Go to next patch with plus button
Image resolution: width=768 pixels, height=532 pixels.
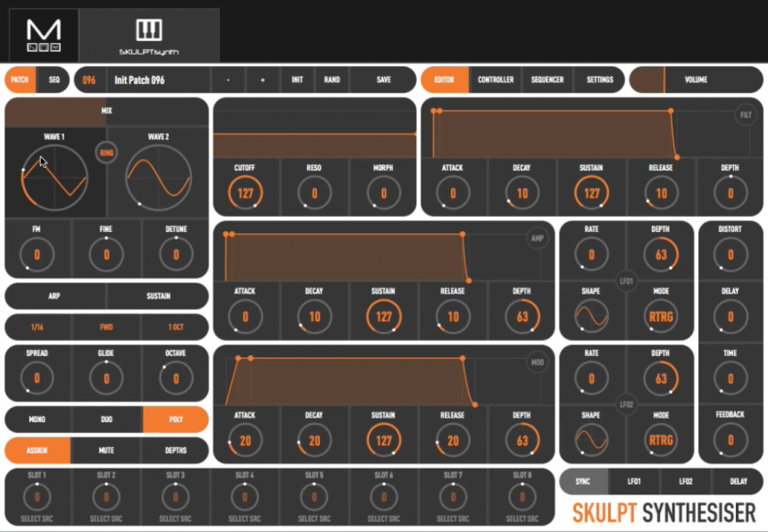tap(263, 79)
